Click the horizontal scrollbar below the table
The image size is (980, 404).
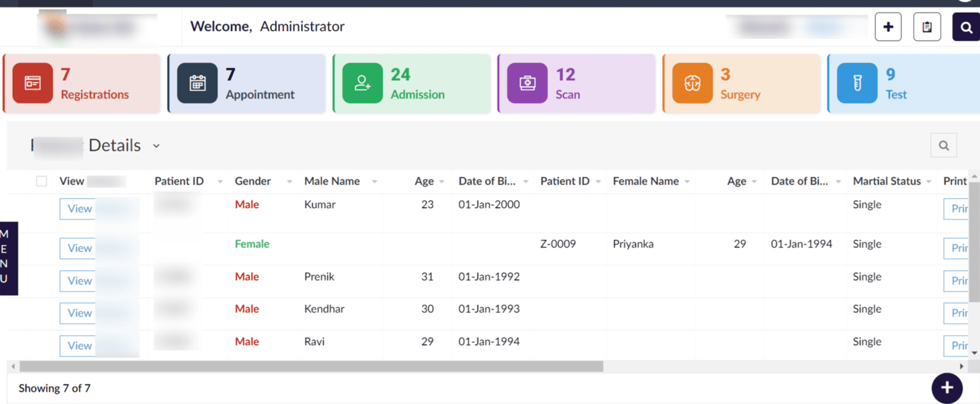[x=311, y=366]
